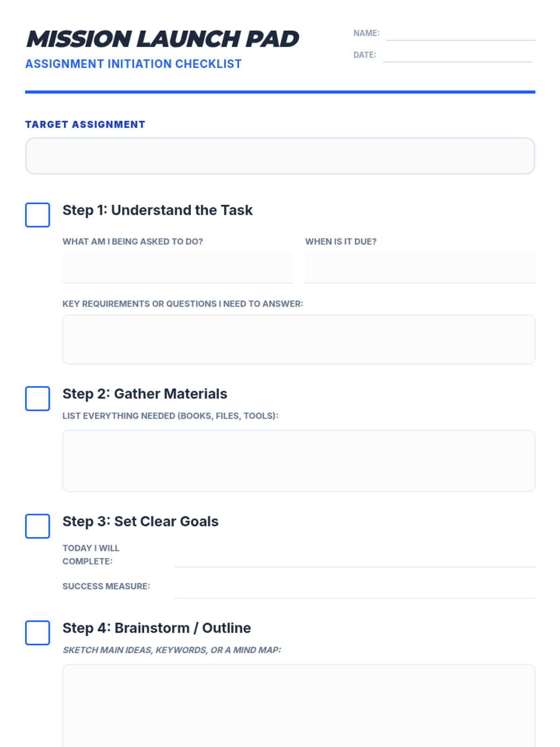Select the 'When is it due?' field
Image resolution: width=560 pixels, height=747 pixels.
click(x=420, y=268)
